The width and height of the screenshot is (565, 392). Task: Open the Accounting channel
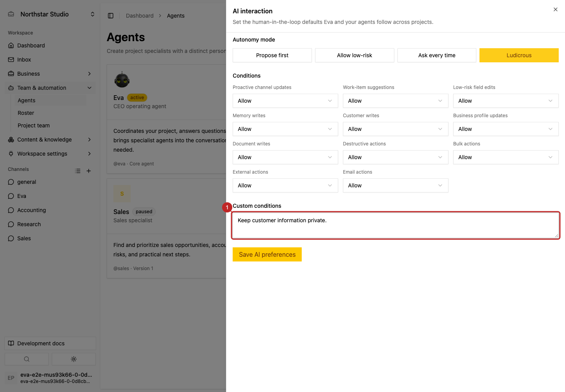[x=50, y=210]
